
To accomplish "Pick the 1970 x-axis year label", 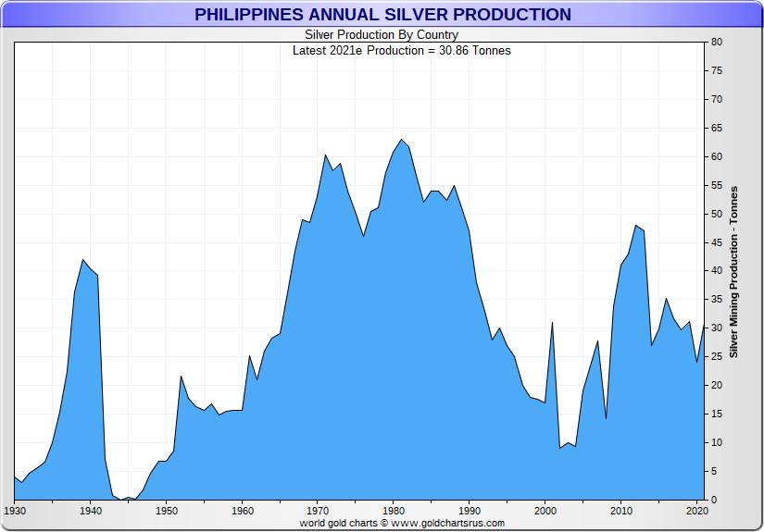I will pyautogui.click(x=318, y=510).
